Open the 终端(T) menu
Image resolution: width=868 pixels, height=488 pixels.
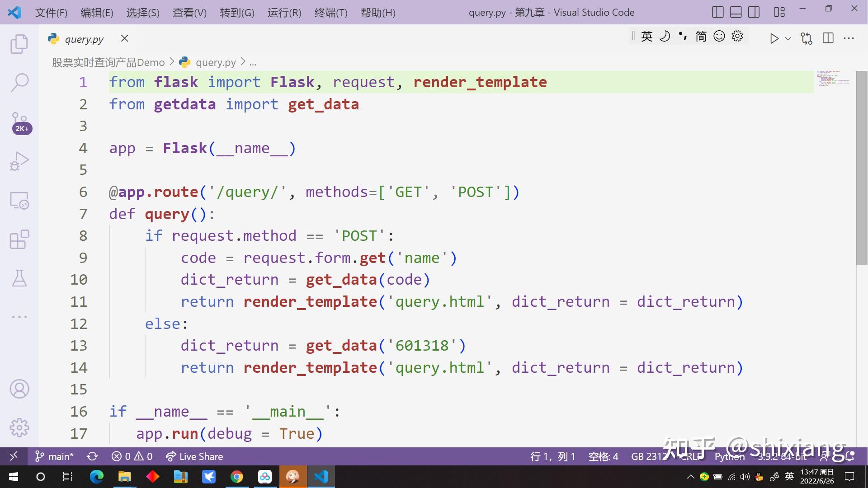pyautogui.click(x=330, y=13)
